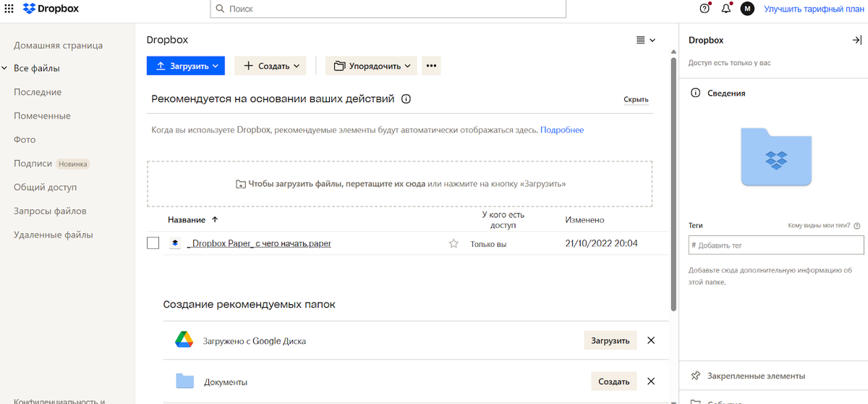Open Последние in sidebar
Screen dimensions: 868x404
click(x=38, y=92)
